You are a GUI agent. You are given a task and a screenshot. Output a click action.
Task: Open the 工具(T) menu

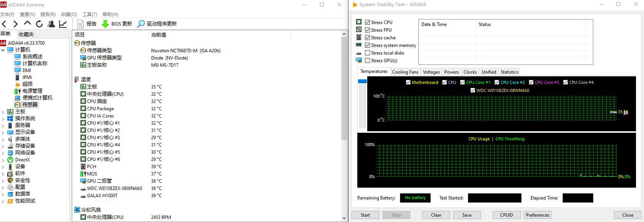click(x=90, y=15)
